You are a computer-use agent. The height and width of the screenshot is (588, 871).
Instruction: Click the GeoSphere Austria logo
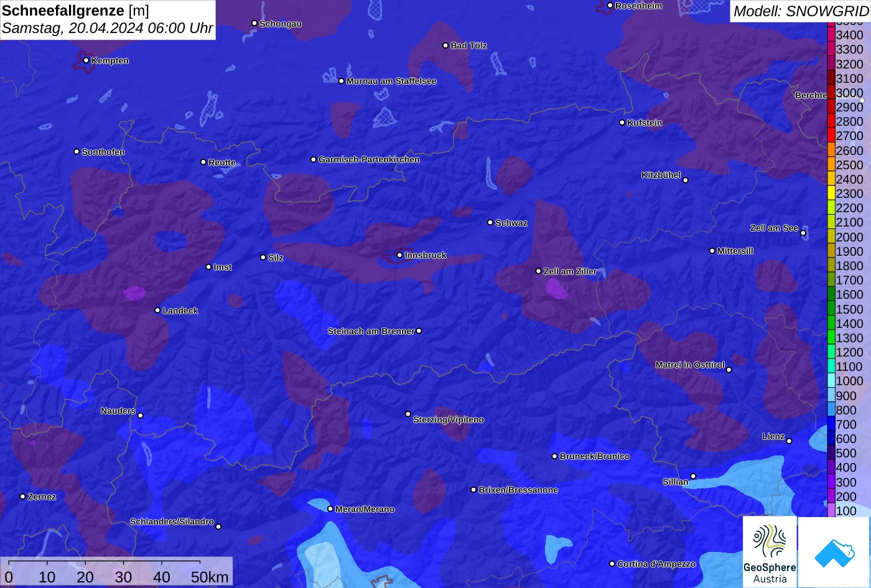pyautogui.click(x=770, y=552)
